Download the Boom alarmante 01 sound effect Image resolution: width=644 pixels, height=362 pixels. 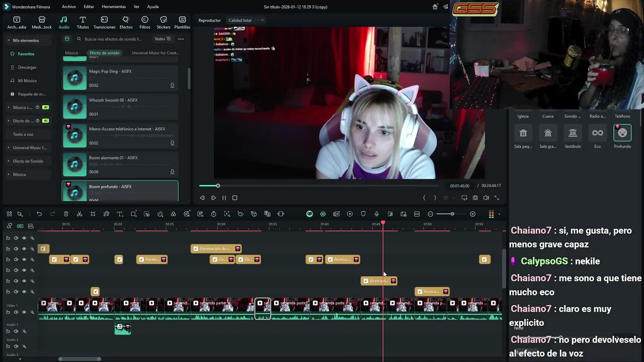click(x=172, y=172)
